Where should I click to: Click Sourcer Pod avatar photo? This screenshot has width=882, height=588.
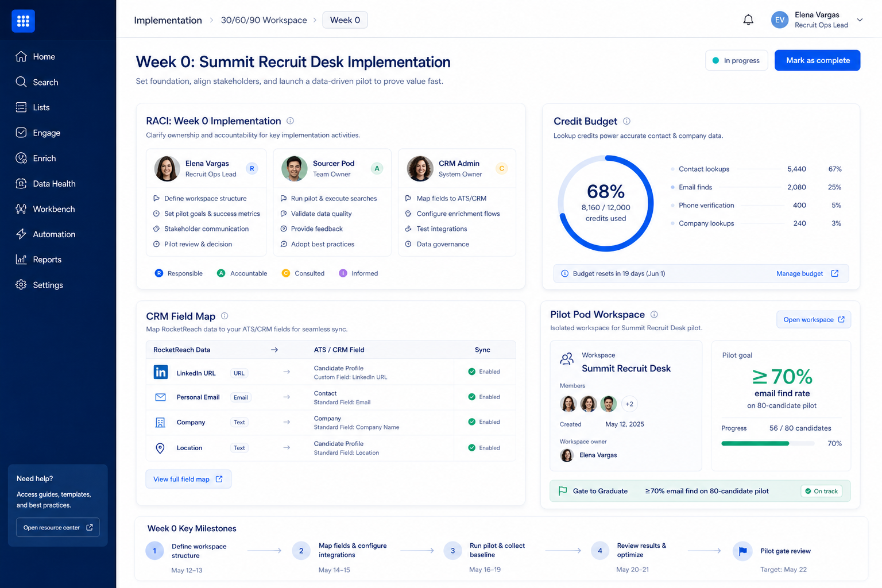pyautogui.click(x=295, y=169)
